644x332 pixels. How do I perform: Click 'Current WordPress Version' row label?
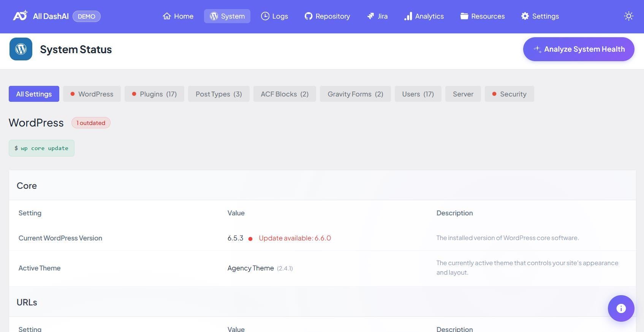60,238
